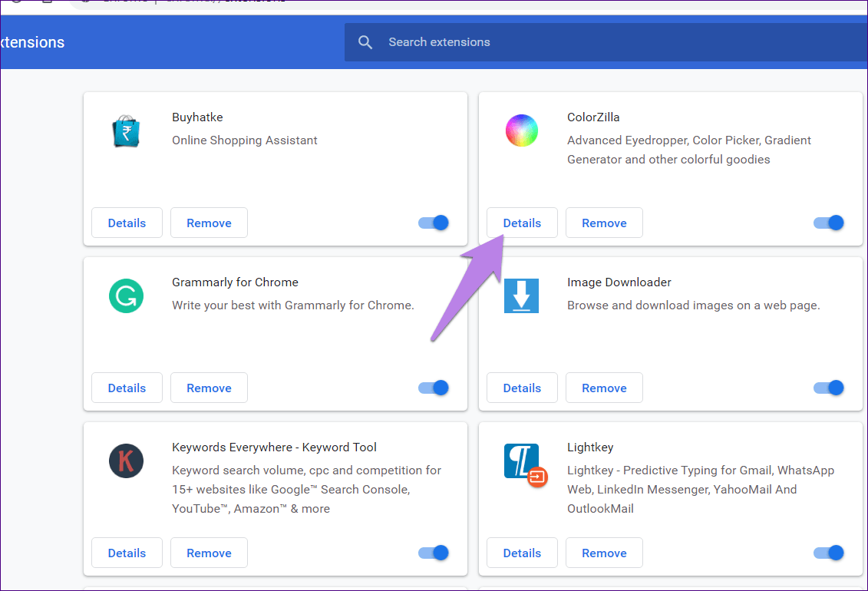Click 'Lightkey - Predictive Typing' description

pyautogui.click(x=700, y=489)
